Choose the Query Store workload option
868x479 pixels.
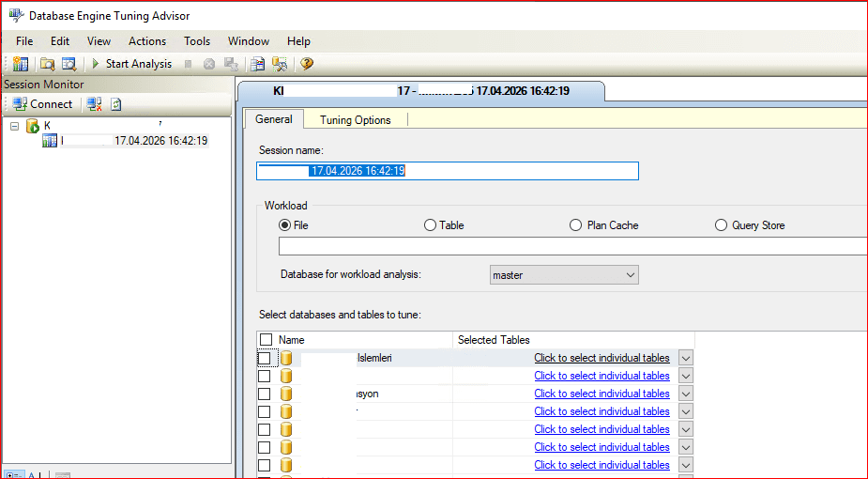[x=722, y=225]
